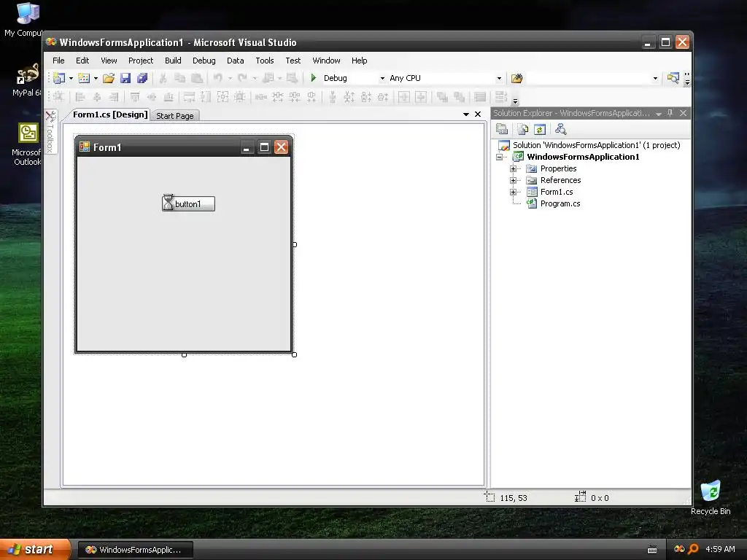The width and height of the screenshot is (747, 560).
Task: Open the Add New Item dropdown arrow
Action: coord(96,78)
